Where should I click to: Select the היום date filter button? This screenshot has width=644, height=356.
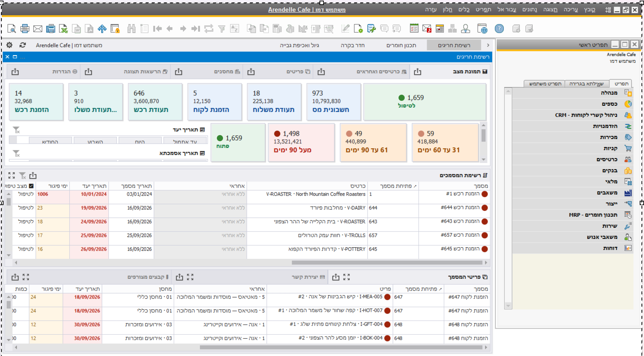click(140, 141)
